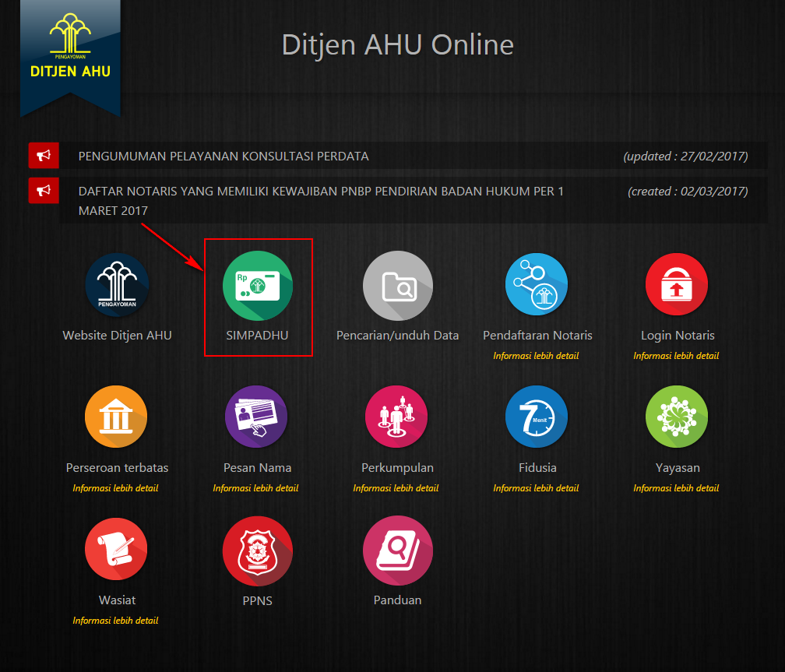The width and height of the screenshot is (785, 672).
Task: Click Informasi lebih detail under Login Notaris
Action: click(676, 356)
